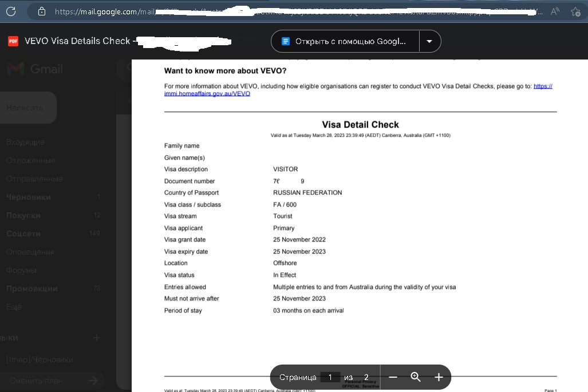588x392 pixels.
Task: Add new label with plus icon
Action: click(97, 338)
